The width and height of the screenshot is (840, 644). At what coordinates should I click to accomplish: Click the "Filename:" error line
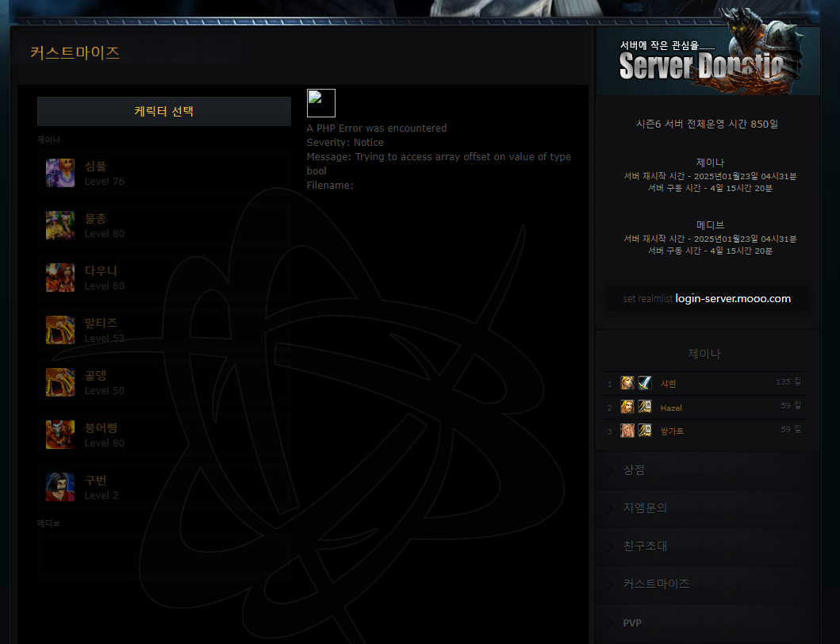point(330,186)
